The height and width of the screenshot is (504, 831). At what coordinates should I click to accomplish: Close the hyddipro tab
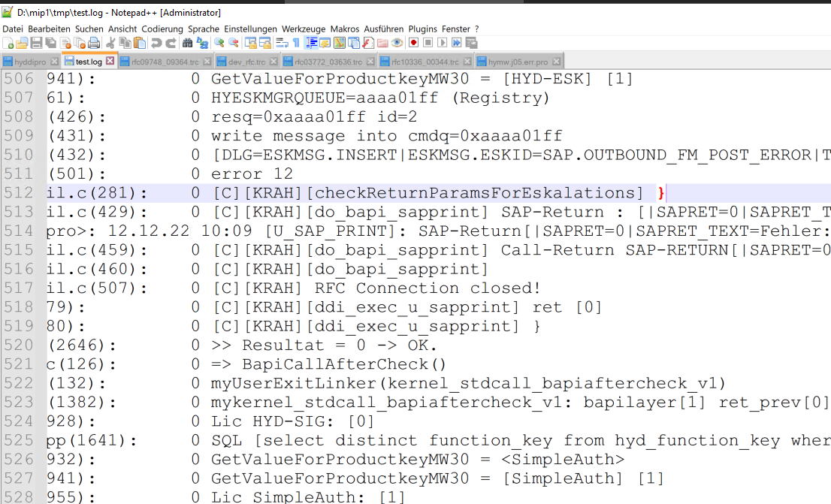click(54, 62)
